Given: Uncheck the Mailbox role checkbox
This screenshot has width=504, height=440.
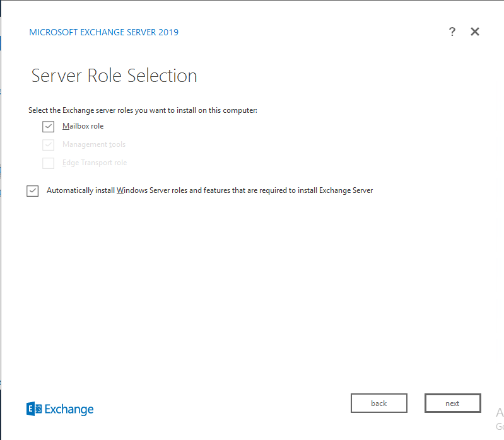Looking at the screenshot, I should [48, 127].
